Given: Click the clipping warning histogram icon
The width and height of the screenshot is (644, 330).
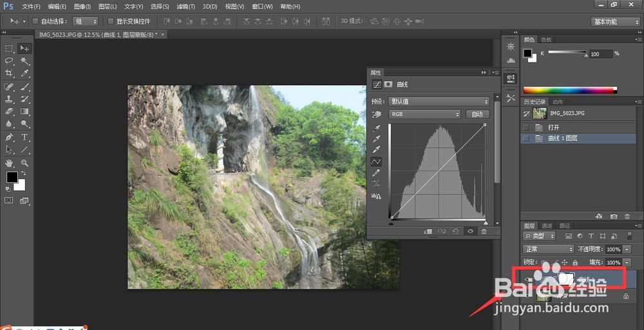Looking at the screenshot, I should coord(376,196).
